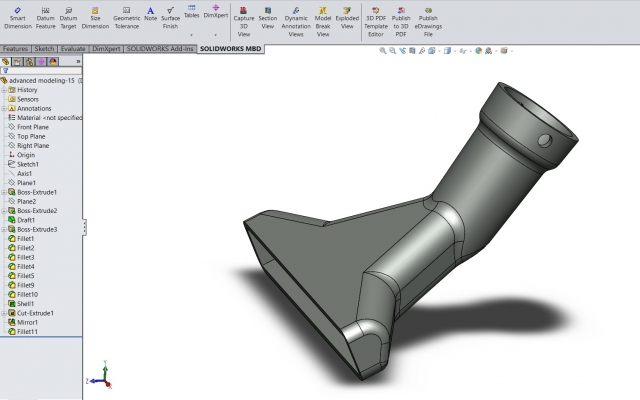Activate the Size Dimension tool
This screenshot has height=400, width=640.
point(95,18)
